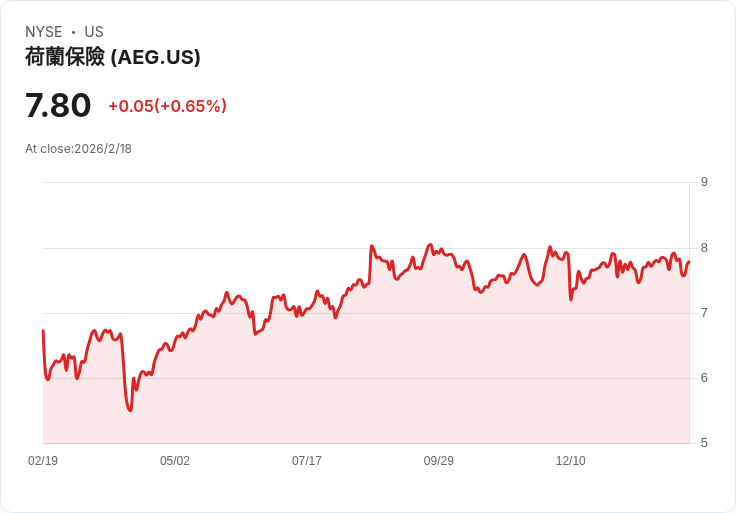Click the current price 7.80
This screenshot has height=513, width=736.
pos(58,105)
